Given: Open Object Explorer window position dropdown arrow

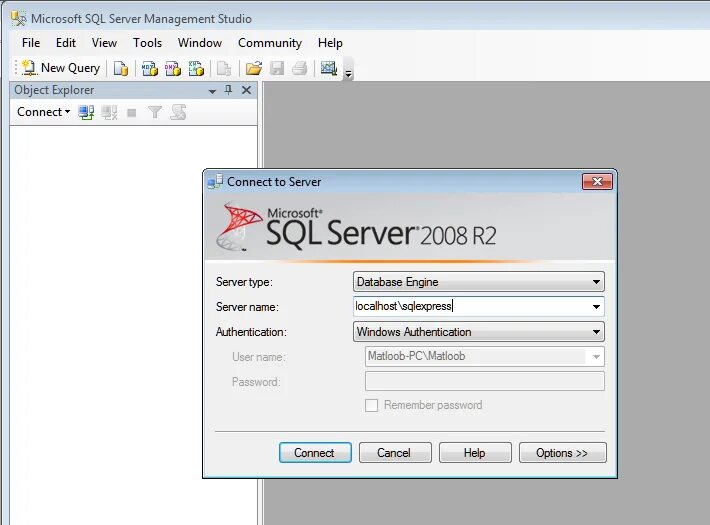Looking at the screenshot, I should point(212,91).
